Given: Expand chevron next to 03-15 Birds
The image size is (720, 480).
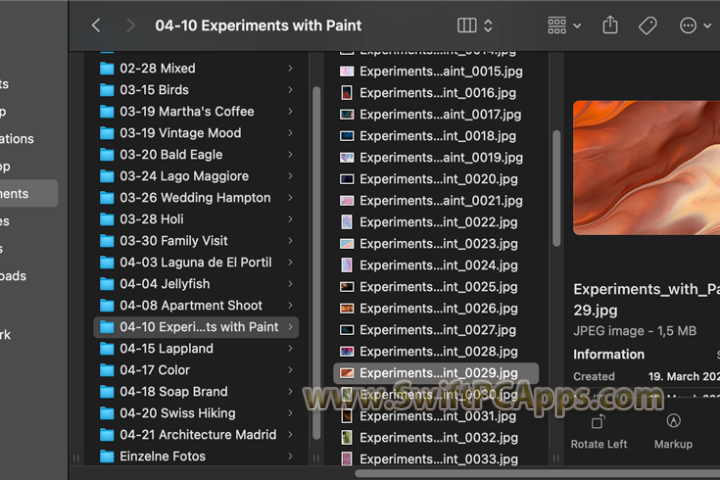Looking at the screenshot, I should tap(290, 90).
